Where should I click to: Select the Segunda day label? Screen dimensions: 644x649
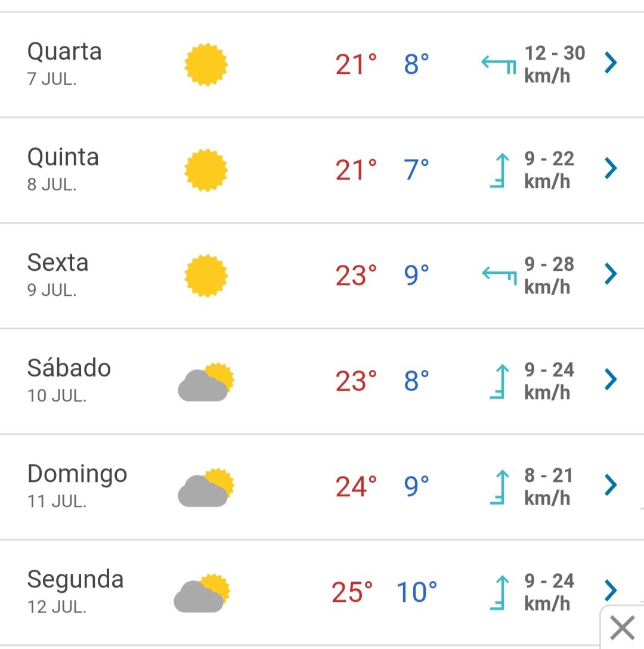tap(75, 580)
